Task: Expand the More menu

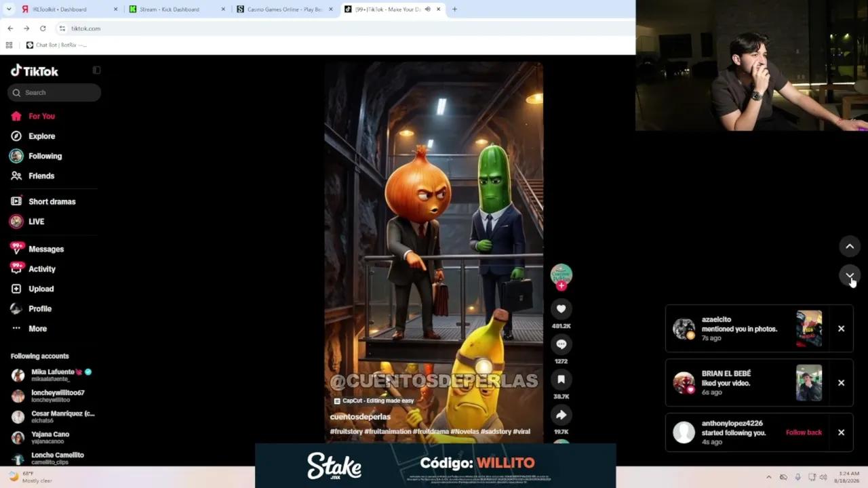Action: click(29, 329)
